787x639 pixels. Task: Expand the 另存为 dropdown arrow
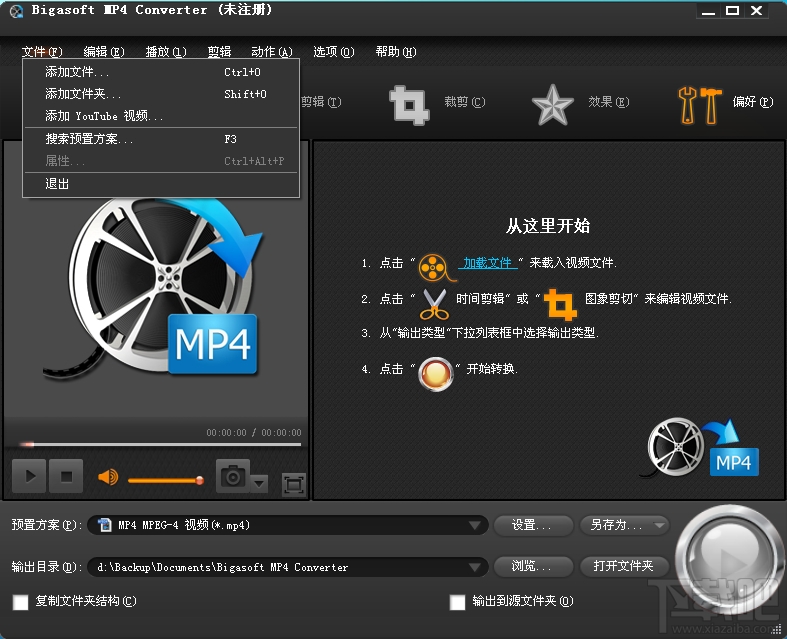(660, 525)
